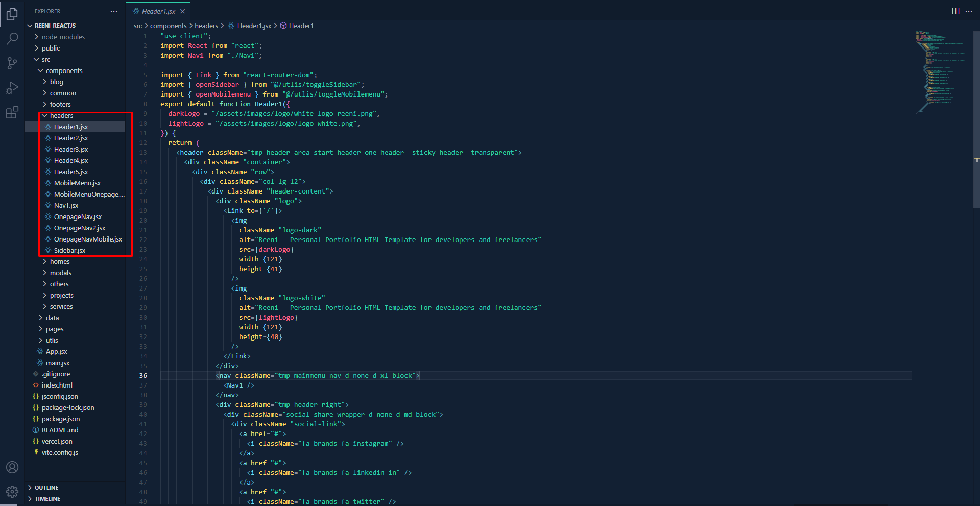Collapse the headers folder
Image resolution: width=980 pixels, height=506 pixels.
tap(61, 116)
